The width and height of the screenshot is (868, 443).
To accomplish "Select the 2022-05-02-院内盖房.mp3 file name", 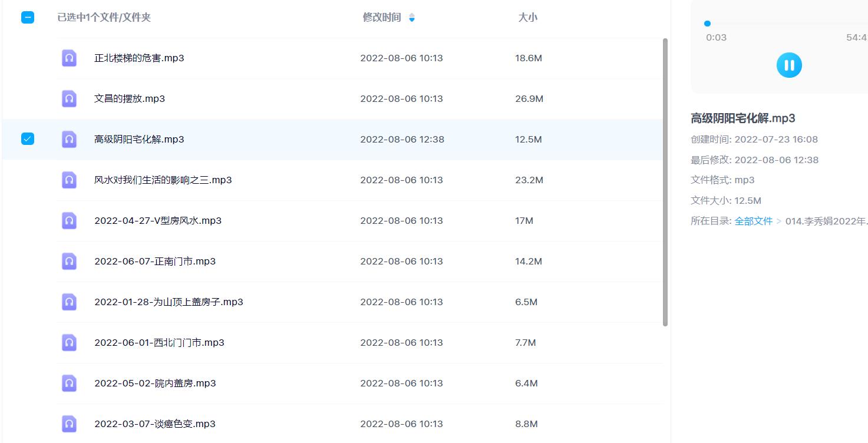I will [155, 384].
